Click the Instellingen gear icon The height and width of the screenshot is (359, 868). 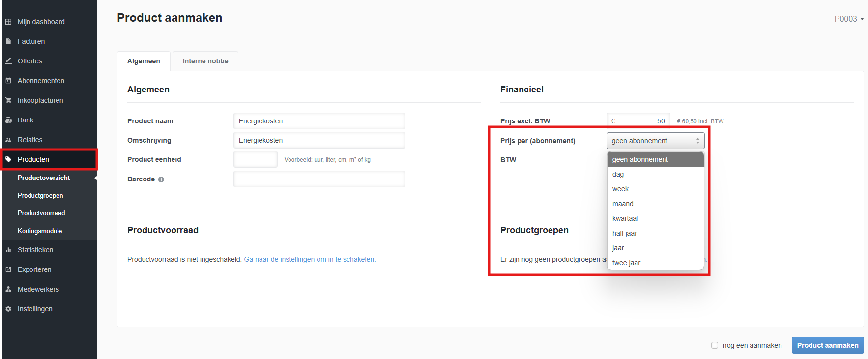pyautogui.click(x=8, y=309)
